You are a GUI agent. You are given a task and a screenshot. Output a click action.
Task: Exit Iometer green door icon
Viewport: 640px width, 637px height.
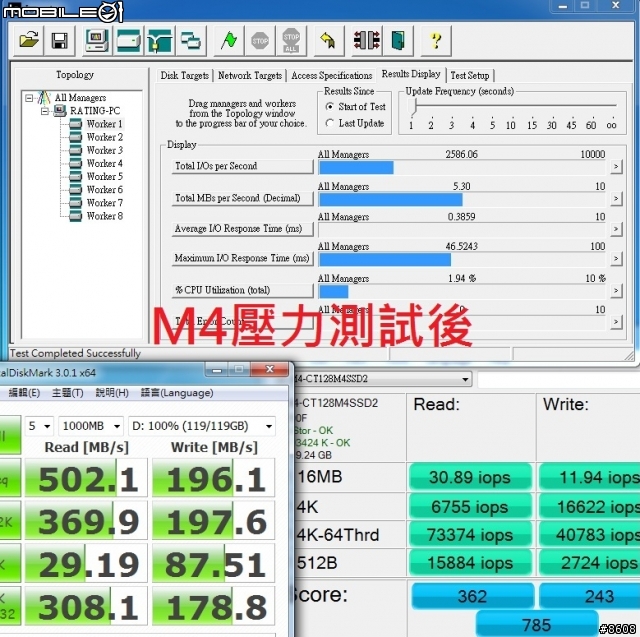(398, 41)
